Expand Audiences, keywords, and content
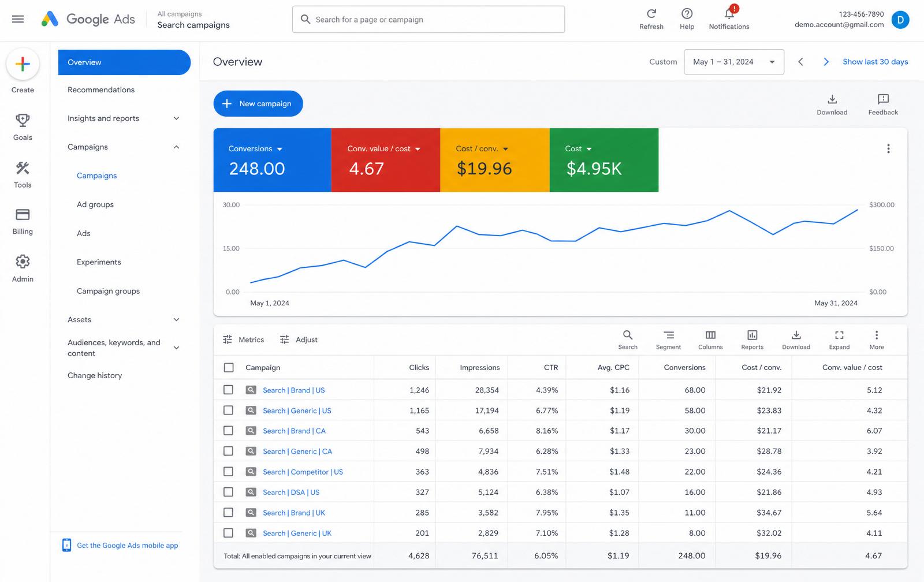 click(177, 348)
